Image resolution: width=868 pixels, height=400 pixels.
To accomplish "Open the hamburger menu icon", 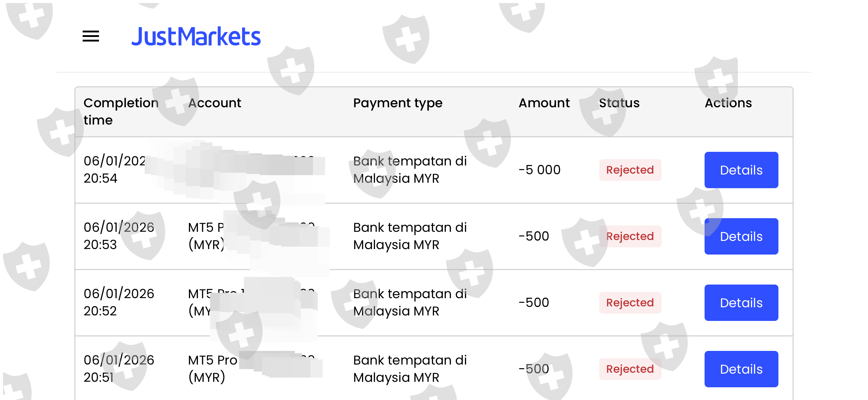I will point(90,36).
